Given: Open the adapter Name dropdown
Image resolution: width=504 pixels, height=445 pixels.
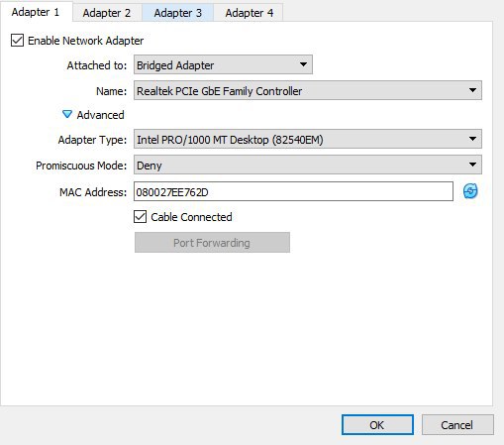Looking at the screenshot, I should coord(308,90).
